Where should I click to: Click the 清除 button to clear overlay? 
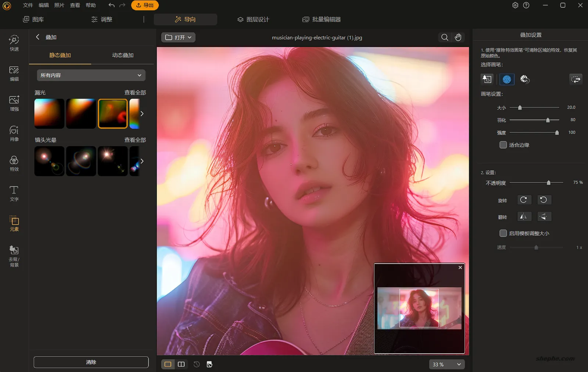90,362
